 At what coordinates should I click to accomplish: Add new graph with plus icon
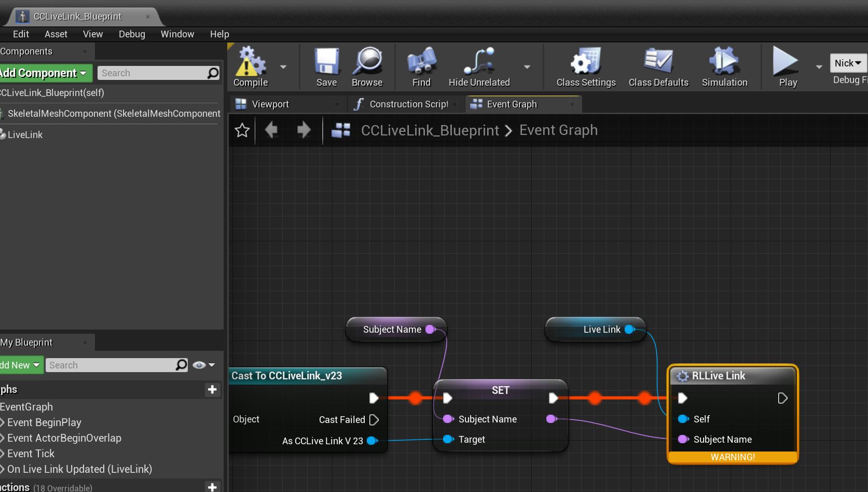212,390
